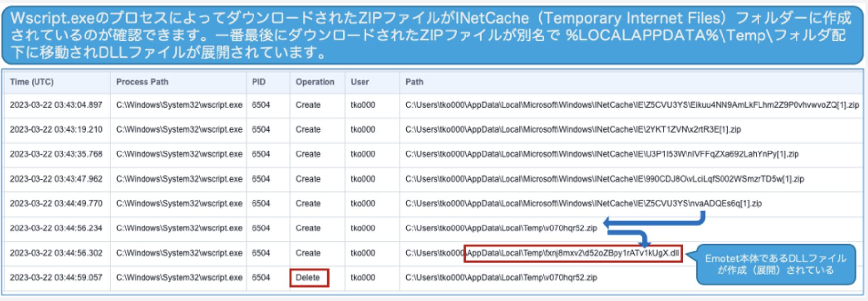Click user tko000 in the 03:43:35.768 row
The width and height of the screenshot is (868, 301).
click(363, 154)
